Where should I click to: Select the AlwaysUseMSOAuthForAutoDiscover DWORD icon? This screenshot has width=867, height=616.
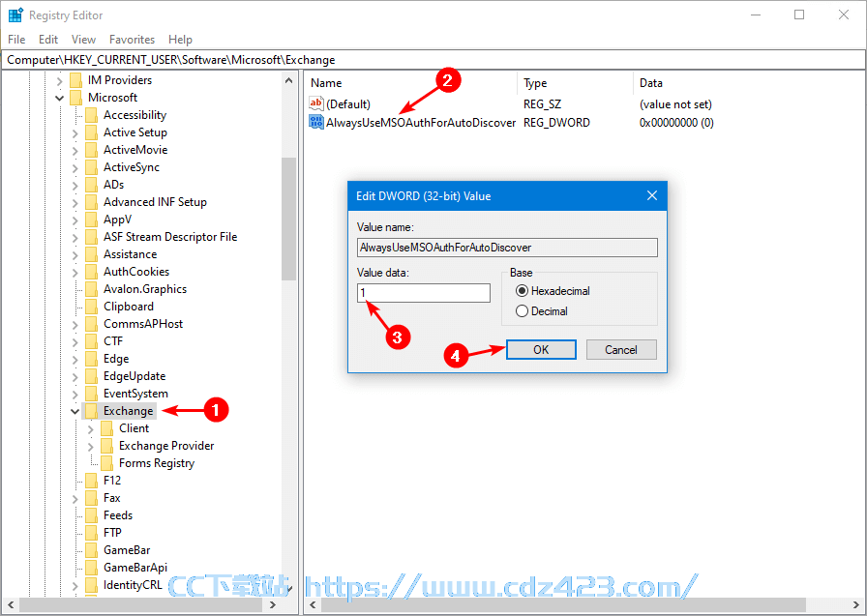[x=316, y=122]
